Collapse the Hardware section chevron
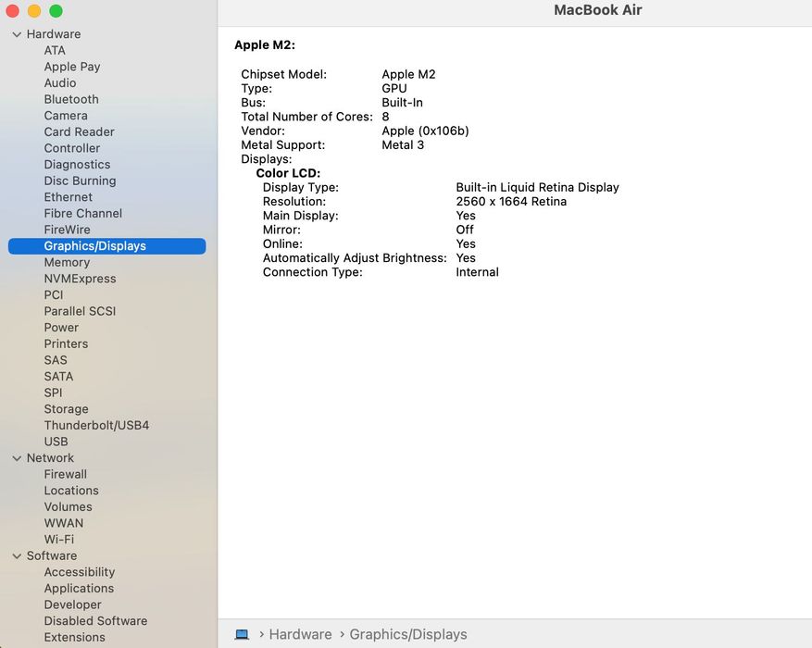 pyautogui.click(x=17, y=34)
